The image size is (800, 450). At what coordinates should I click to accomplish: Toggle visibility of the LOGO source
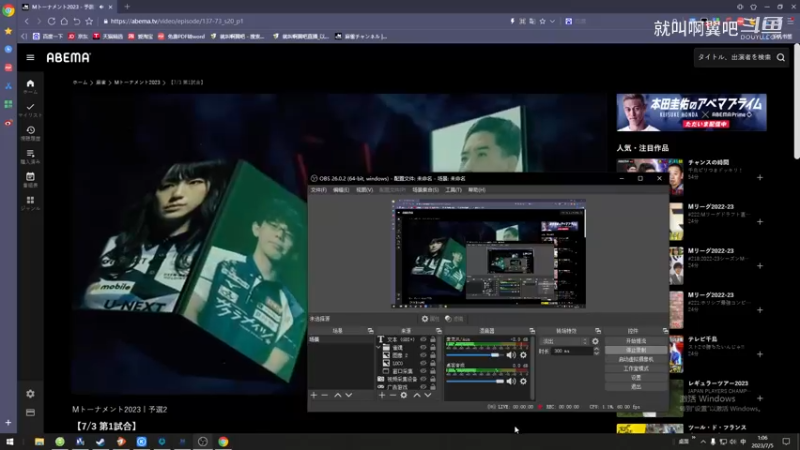423,363
